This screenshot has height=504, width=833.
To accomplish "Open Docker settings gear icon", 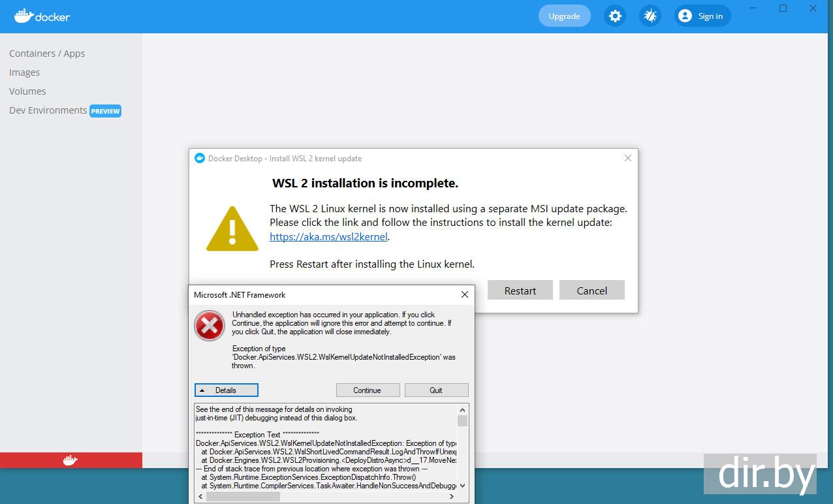I will pos(614,16).
